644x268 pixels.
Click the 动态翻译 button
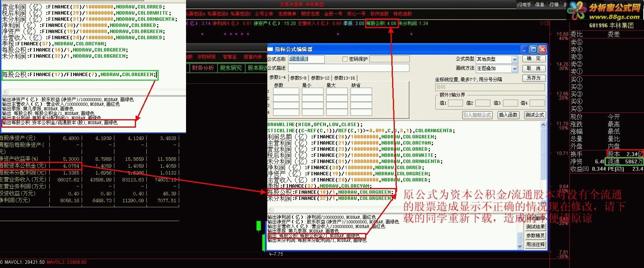coord(535,218)
